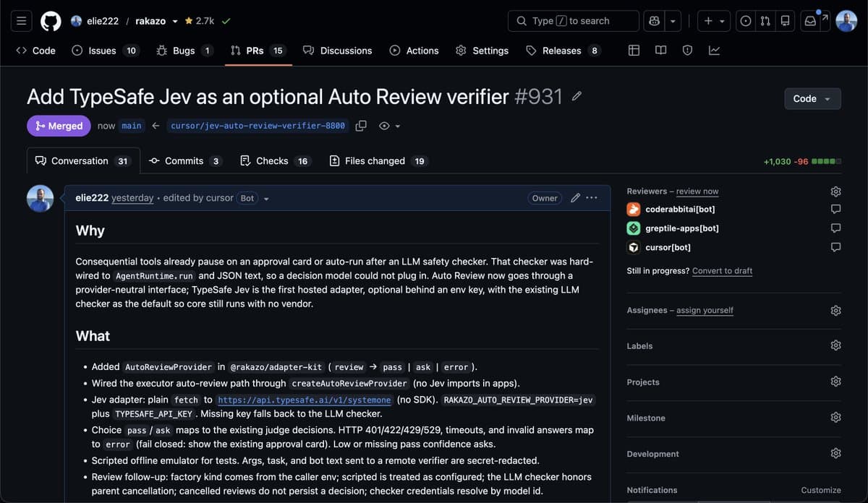Expand the edit history dropdown after Bot
The image size is (868, 503).
(266, 199)
